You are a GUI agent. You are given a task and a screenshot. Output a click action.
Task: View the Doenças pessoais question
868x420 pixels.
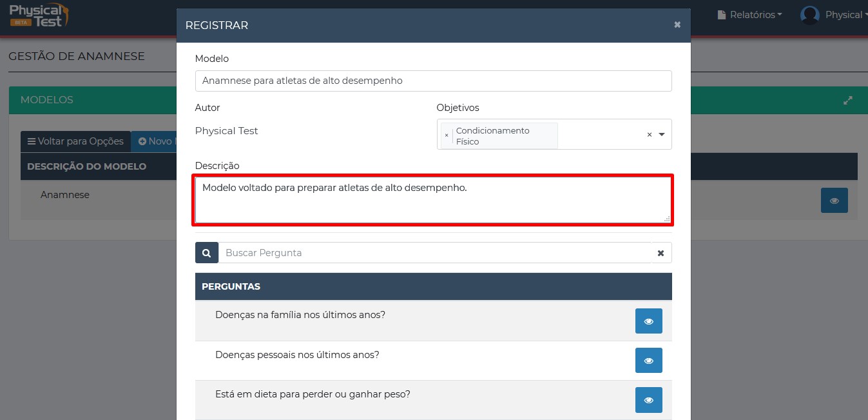pyautogui.click(x=648, y=361)
